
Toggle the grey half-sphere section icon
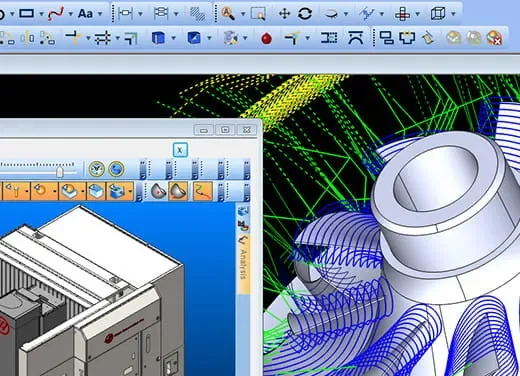(x=158, y=191)
